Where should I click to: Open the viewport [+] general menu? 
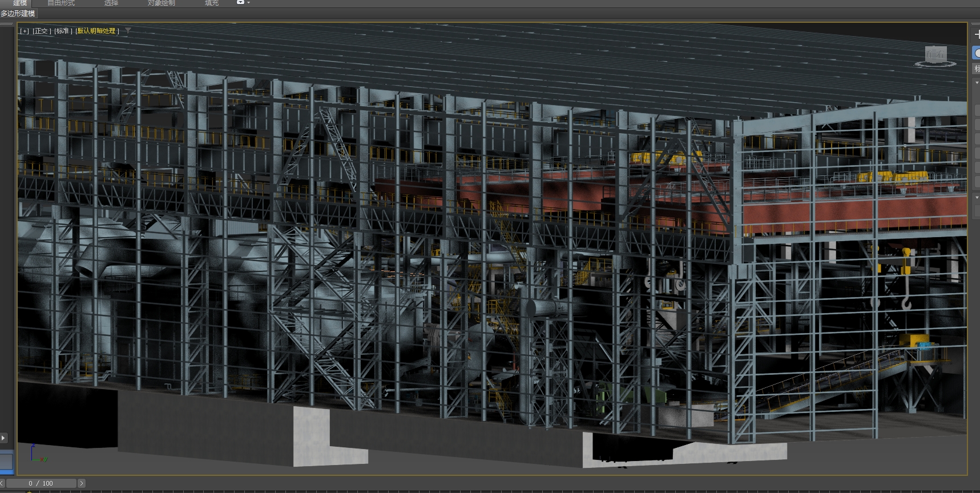[x=24, y=31]
